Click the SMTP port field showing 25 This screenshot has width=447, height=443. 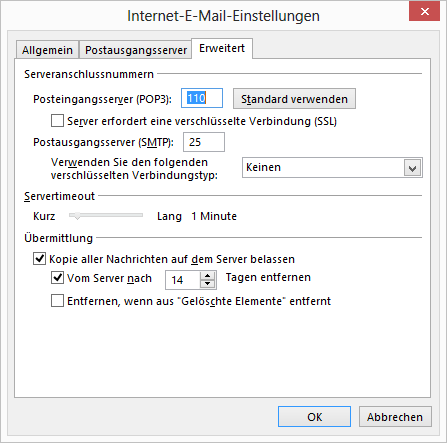click(204, 142)
